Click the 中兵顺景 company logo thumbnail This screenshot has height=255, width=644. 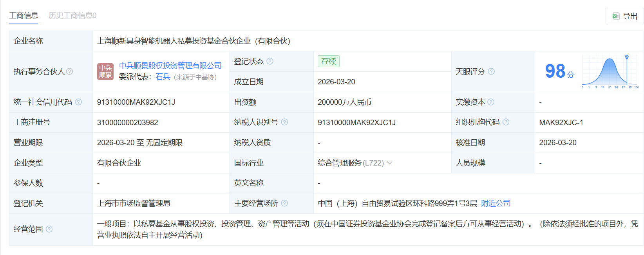(105, 71)
